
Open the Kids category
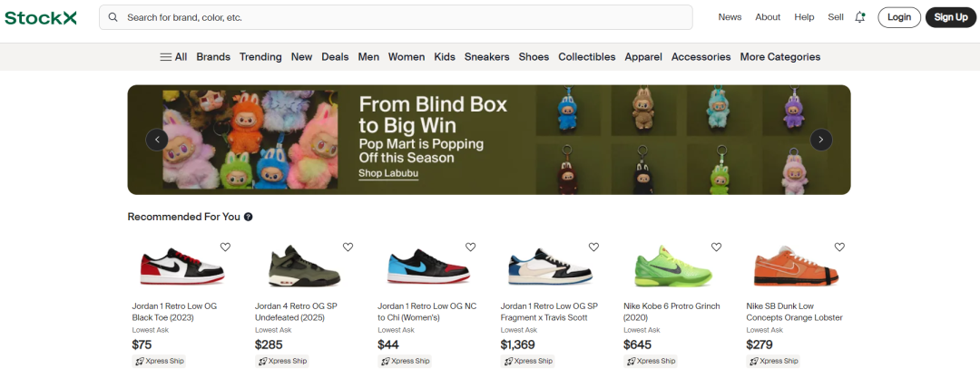[x=445, y=57]
